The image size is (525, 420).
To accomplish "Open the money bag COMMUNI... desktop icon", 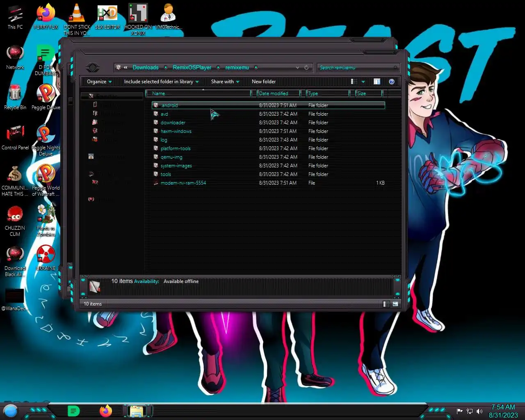I will [x=15, y=180].
